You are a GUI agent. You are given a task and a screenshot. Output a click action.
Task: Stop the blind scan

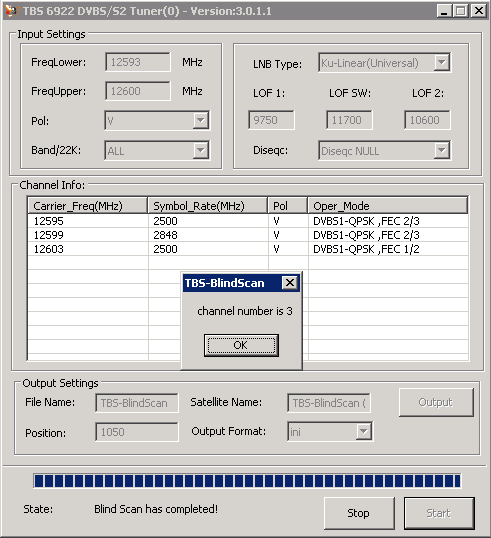359,513
